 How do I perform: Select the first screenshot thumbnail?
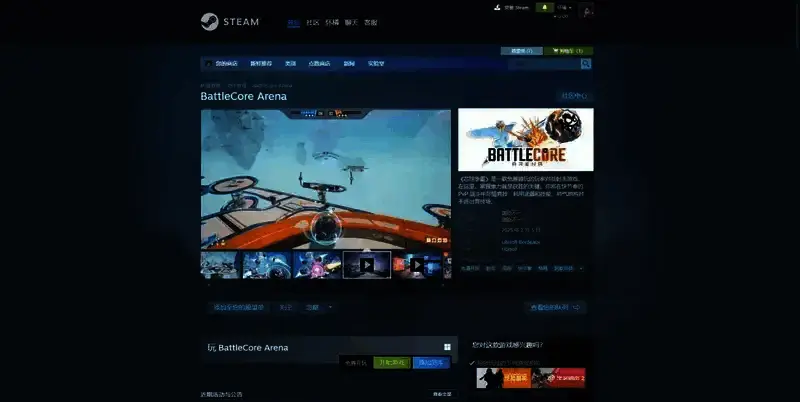[219, 265]
